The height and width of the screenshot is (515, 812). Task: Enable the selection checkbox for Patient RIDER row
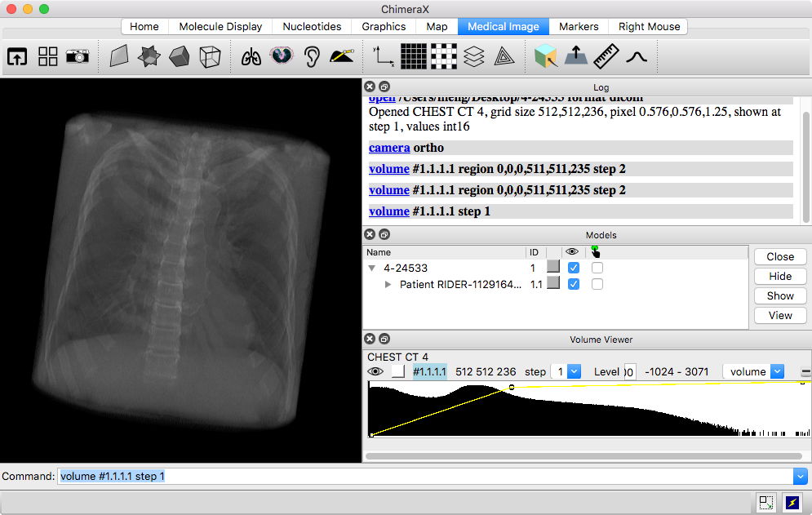click(x=597, y=284)
